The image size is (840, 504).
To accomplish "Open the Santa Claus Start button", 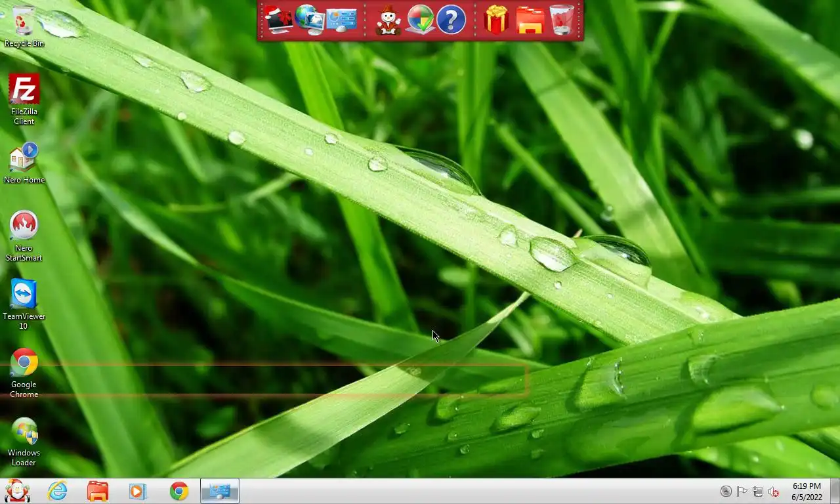I will pyautogui.click(x=17, y=491).
